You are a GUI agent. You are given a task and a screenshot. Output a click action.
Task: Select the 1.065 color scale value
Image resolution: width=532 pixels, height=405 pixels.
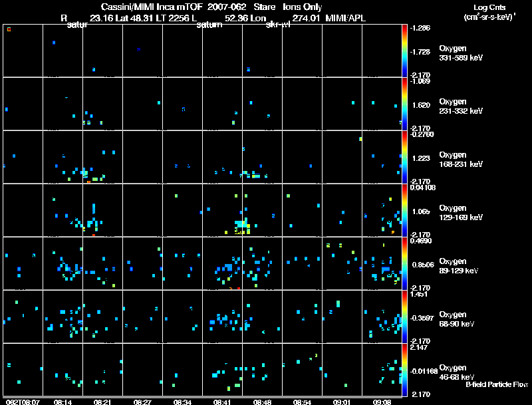click(x=422, y=211)
